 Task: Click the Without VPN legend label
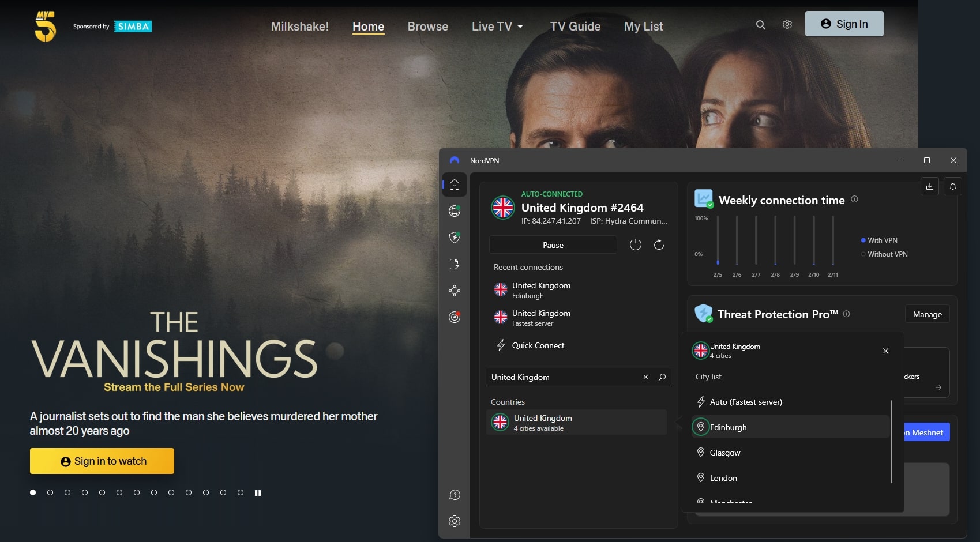pos(888,254)
